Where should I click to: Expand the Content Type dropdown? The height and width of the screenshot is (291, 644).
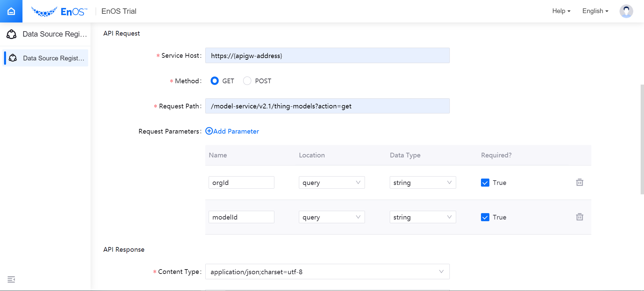pyautogui.click(x=327, y=272)
